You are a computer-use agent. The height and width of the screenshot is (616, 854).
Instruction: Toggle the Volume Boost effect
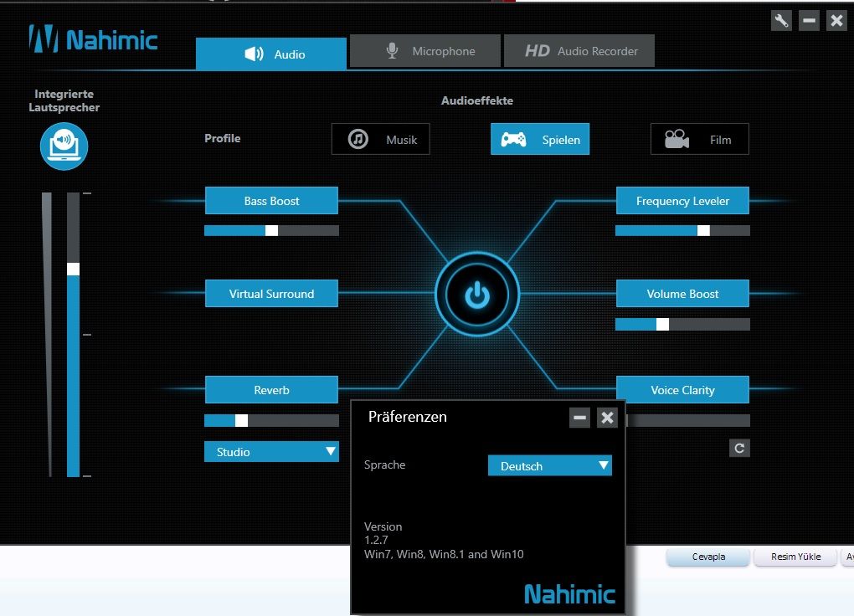(x=682, y=294)
